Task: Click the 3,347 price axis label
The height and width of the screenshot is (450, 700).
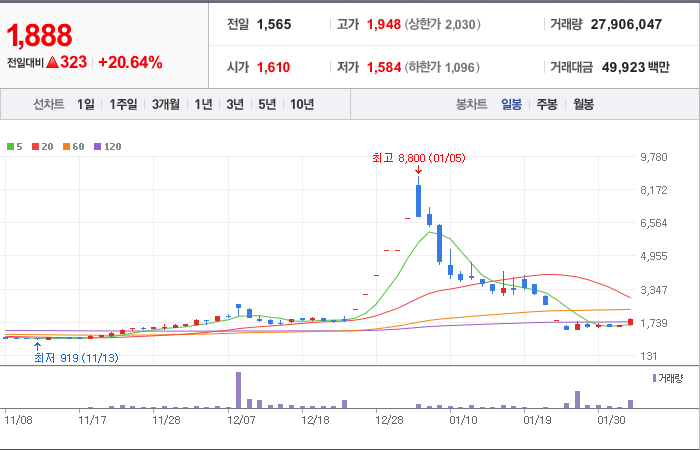Action: (654, 290)
